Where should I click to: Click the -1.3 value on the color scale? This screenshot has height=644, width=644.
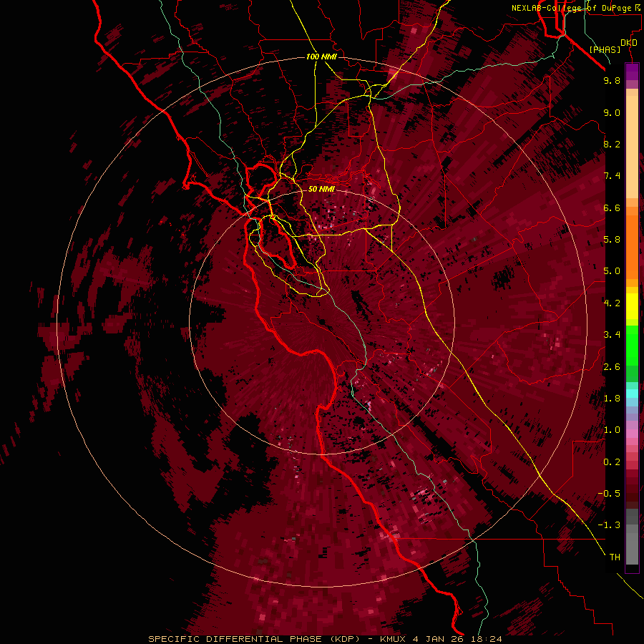point(609,525)
